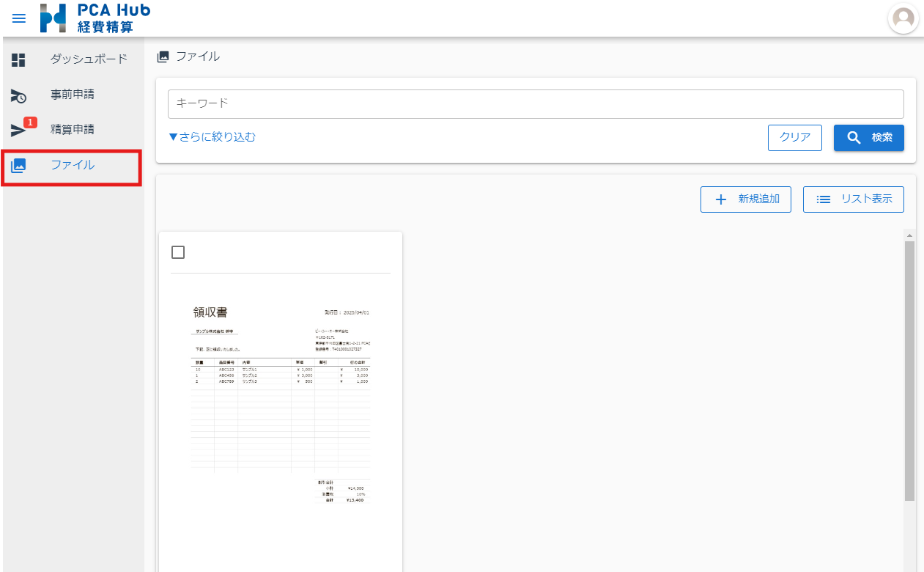Switch to リスト表示 view
Screen dimensions: 924x572
click(853, 199)
